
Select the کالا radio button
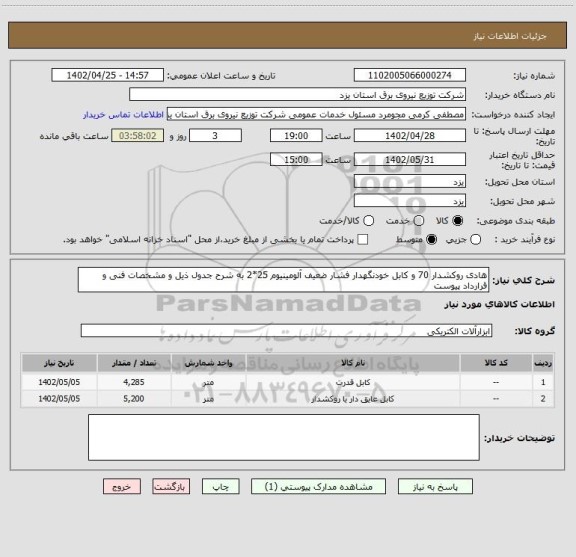pos(458,221)
